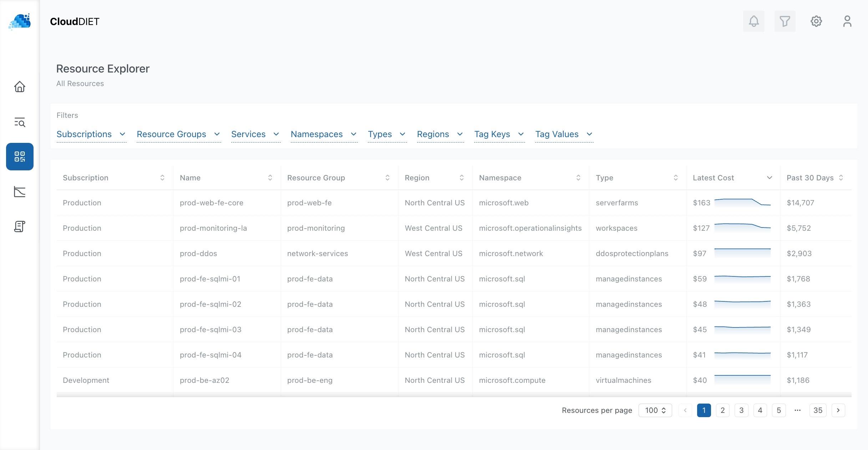
Task: Open settings gear icon
Action: 816,21
